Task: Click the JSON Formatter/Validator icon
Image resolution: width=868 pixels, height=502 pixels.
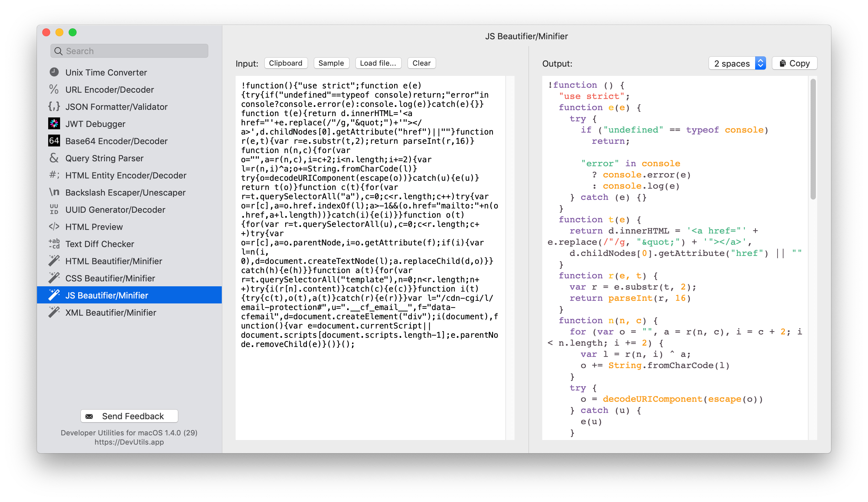Action: [55, 107]
